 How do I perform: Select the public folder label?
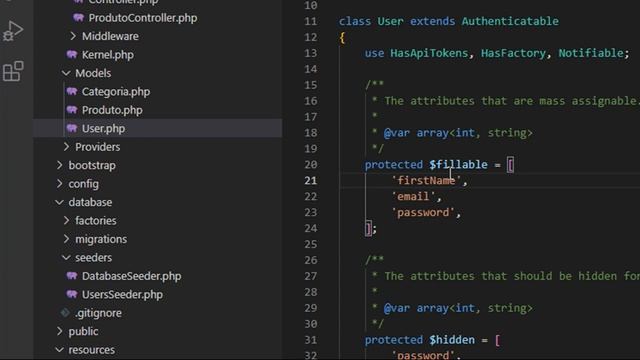[x=83, y=331]
